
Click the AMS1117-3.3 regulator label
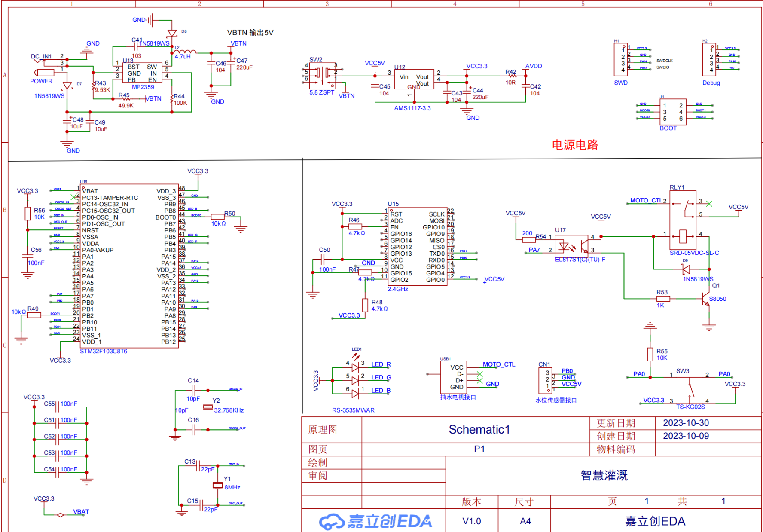point(412,108)
